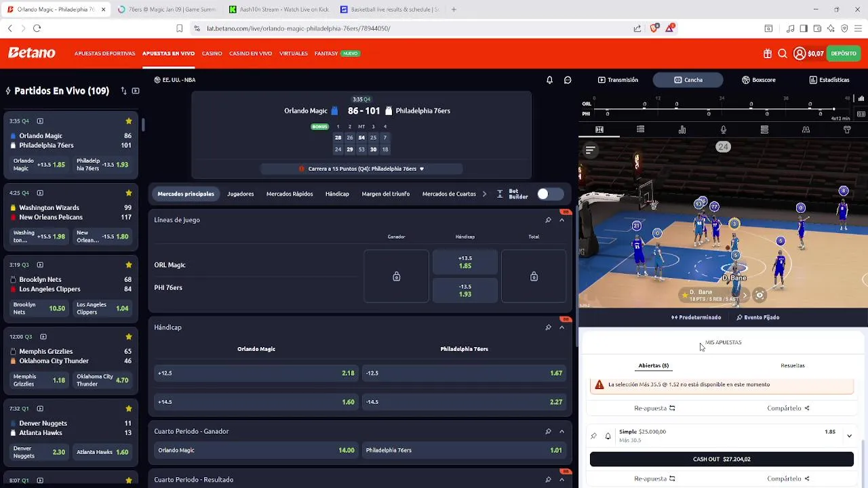Open the Estadísticas tab

point(829,80)
